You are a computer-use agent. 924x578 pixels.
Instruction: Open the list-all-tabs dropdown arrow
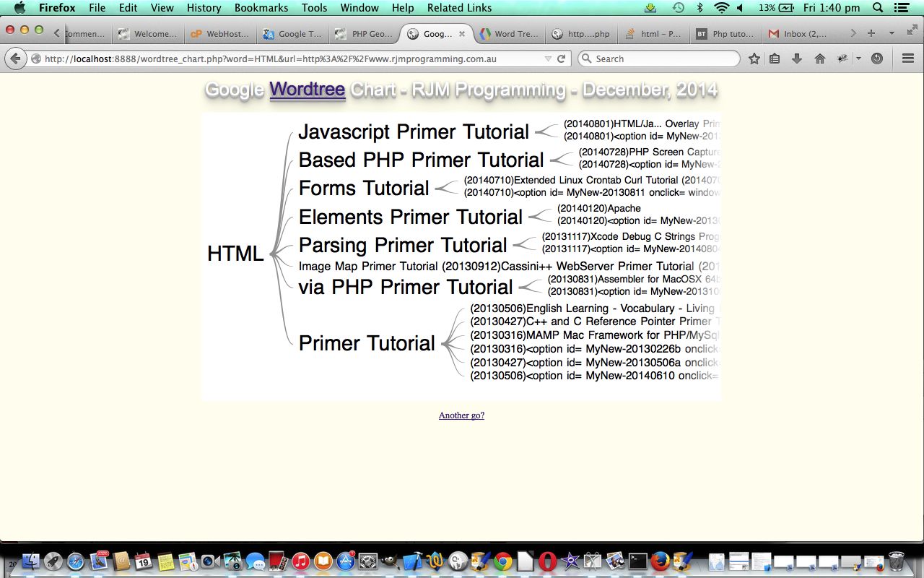coord(892,33)
